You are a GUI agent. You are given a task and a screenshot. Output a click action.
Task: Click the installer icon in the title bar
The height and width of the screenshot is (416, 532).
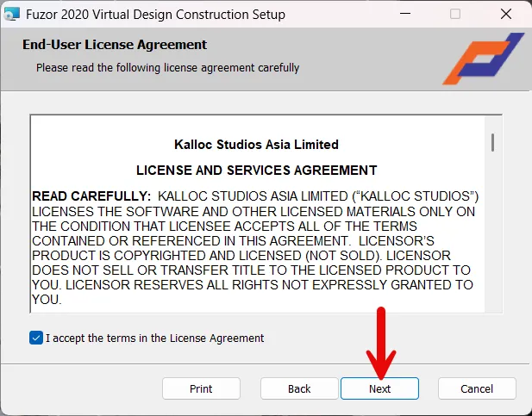(x=13, y=15)
